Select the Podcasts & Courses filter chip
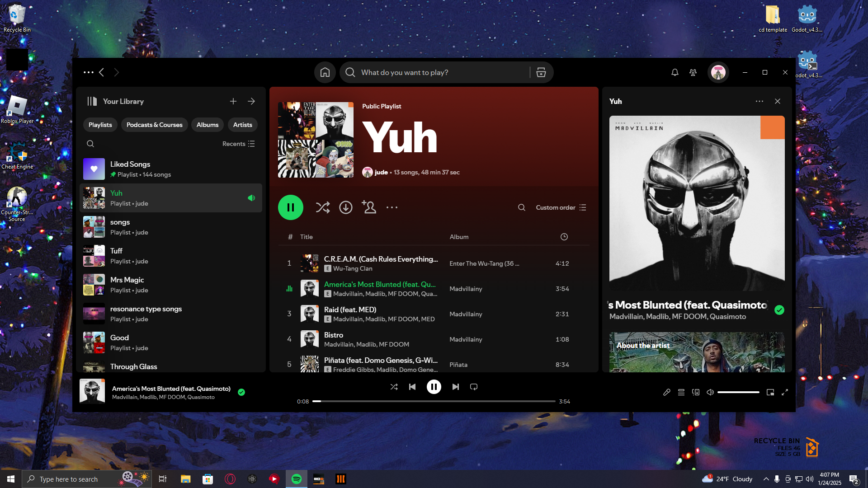Viewport: 868px width, 488px height. [154, 125]
